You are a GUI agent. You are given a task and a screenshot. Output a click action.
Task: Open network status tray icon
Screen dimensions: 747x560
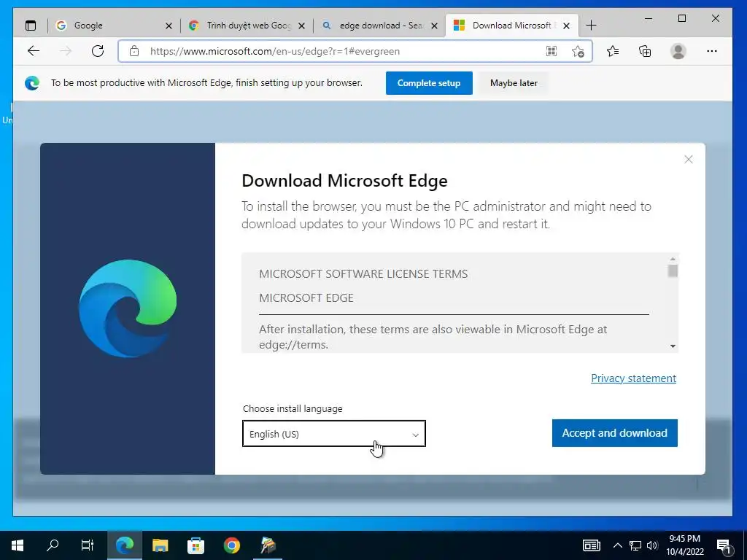click(x=635, y=545)
